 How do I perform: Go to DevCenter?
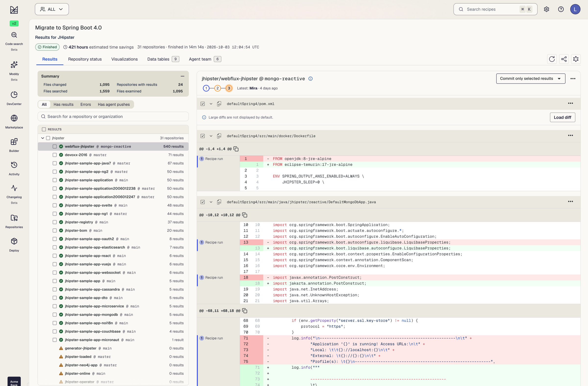[x=14, y=98]
